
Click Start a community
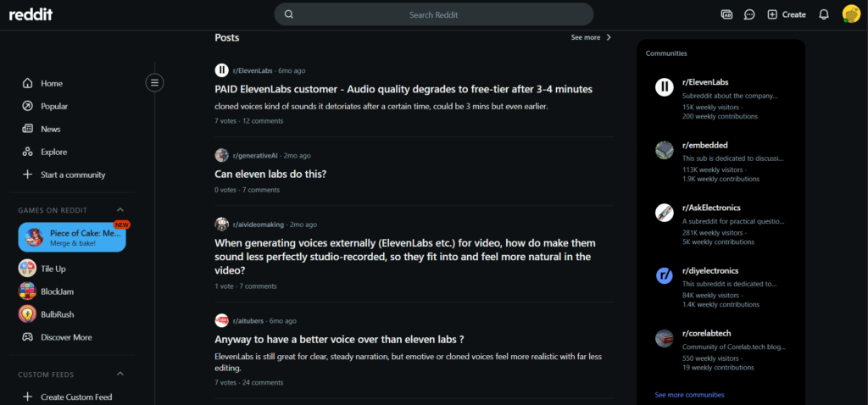71,175
